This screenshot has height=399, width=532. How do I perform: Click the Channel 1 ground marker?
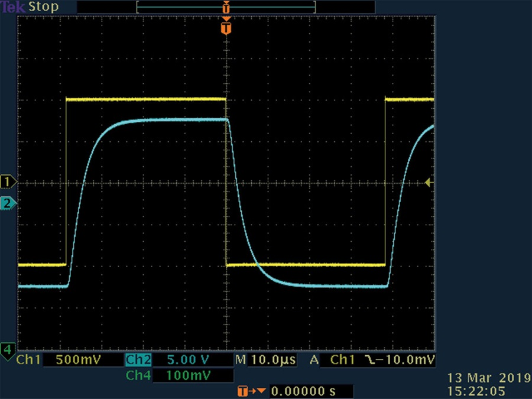8,182
